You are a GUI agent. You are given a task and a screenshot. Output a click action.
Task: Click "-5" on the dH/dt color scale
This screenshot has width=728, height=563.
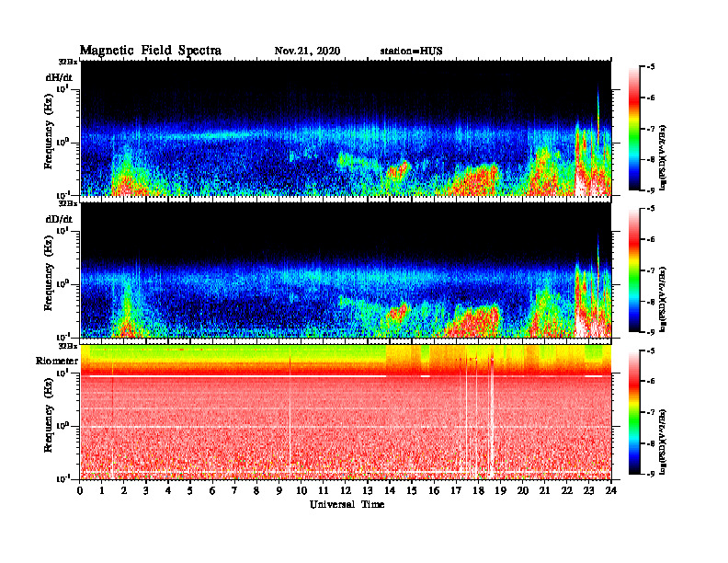pyautogui.click(x=650, y=67)
